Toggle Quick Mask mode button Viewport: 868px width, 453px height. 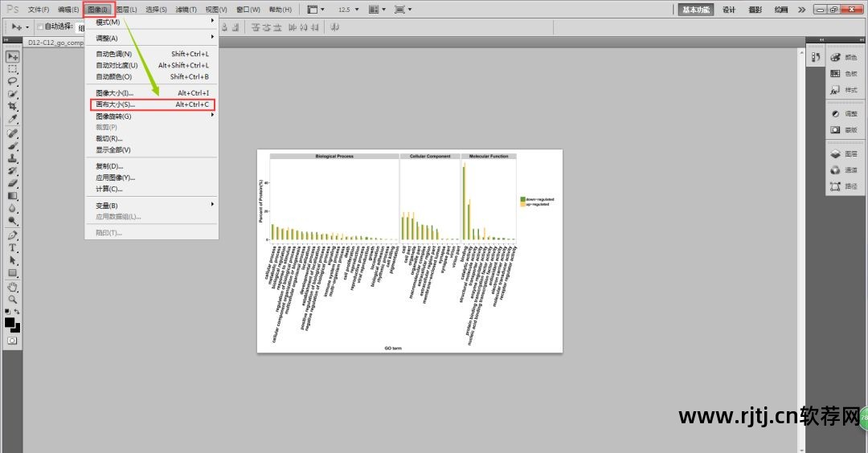click(13, 341)
